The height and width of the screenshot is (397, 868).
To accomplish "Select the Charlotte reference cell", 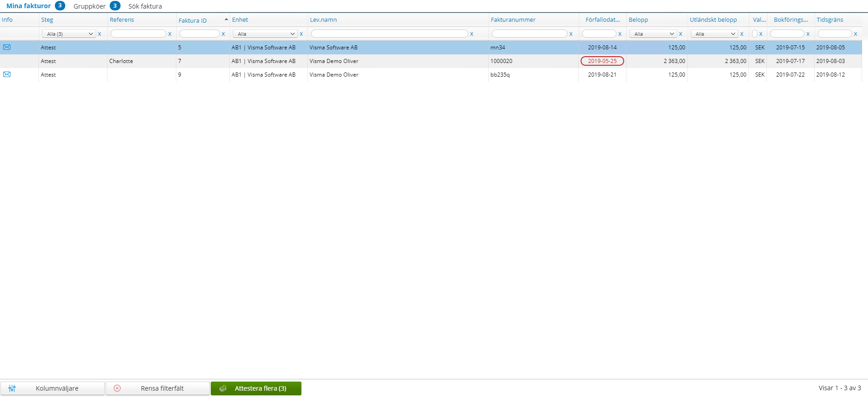I will (x=121, y=61).
